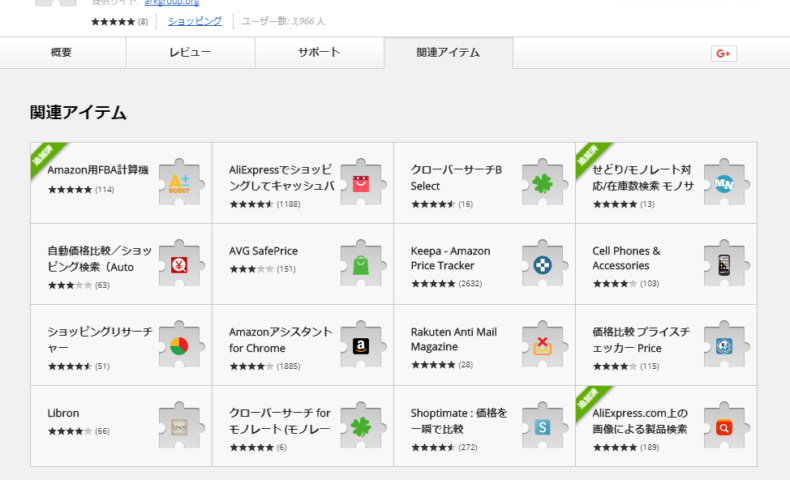
Task: Open Keepa - Amazon Price Tracker title
Action: [x=450, y=258]
